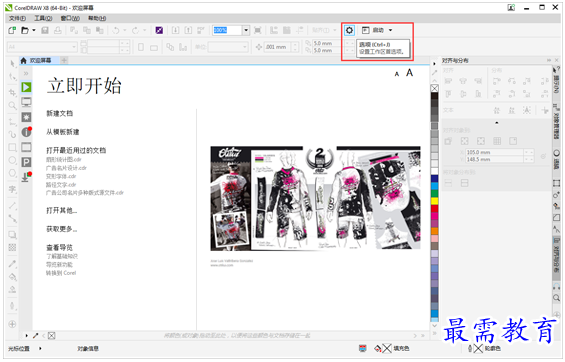Open the Workspace monitor icon in sidebar
565x362 pixels.
point(26,102)
